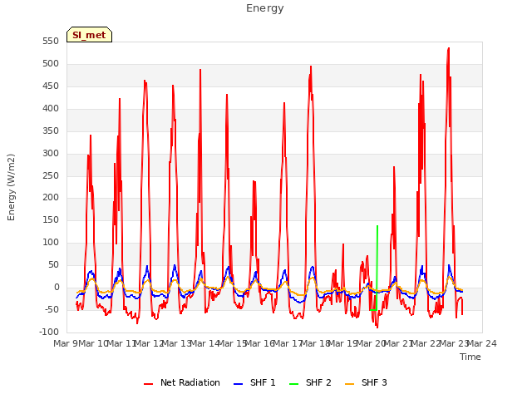Click the 200 y-axis tick label

(51, 198)
